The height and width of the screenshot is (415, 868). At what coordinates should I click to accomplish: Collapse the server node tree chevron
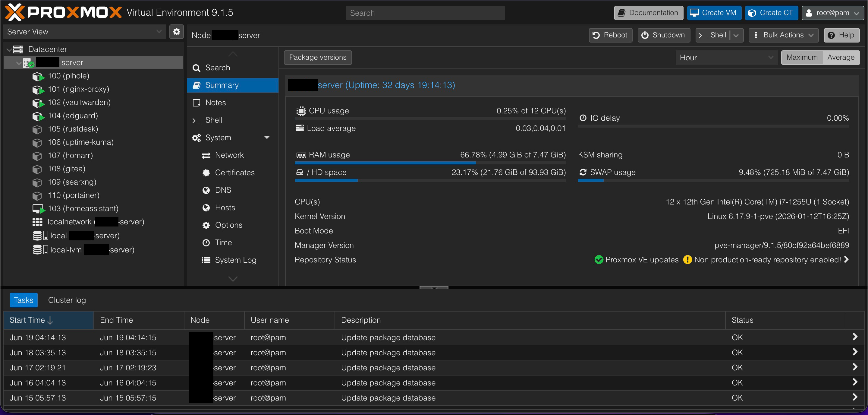click(x=19, y=63)
